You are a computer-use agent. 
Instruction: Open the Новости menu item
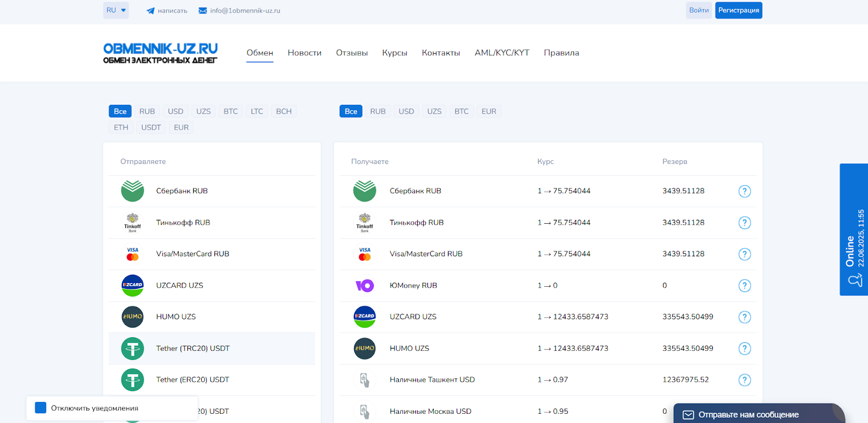click(304, 53)
